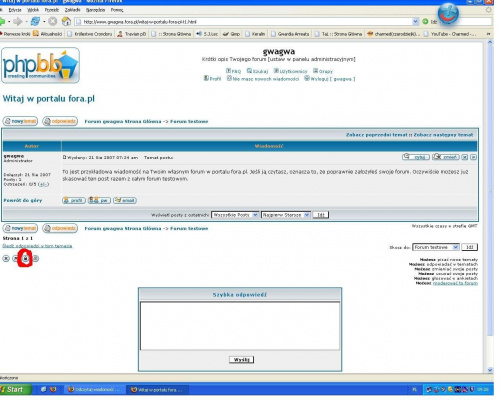
Task: Open the Widok menu
Action: [33, 10]
